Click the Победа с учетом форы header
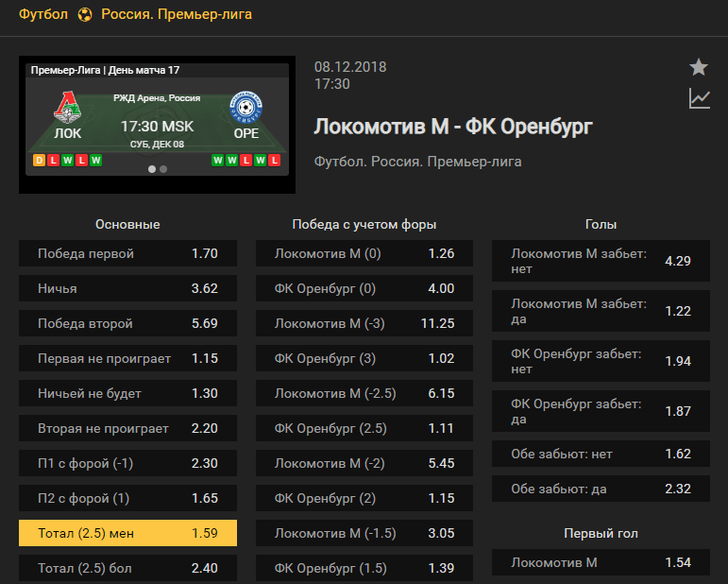The height and width of the screenshot is (584, 728). [364, 224]
